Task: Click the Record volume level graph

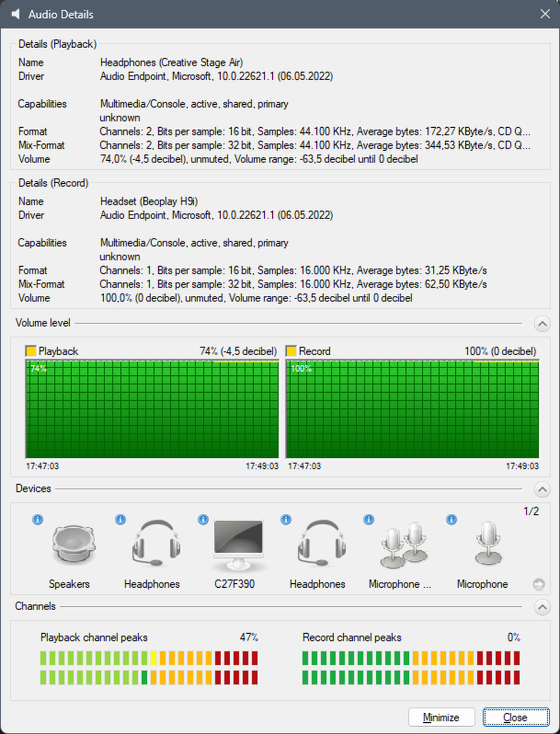Action: [x=412, y=409]
